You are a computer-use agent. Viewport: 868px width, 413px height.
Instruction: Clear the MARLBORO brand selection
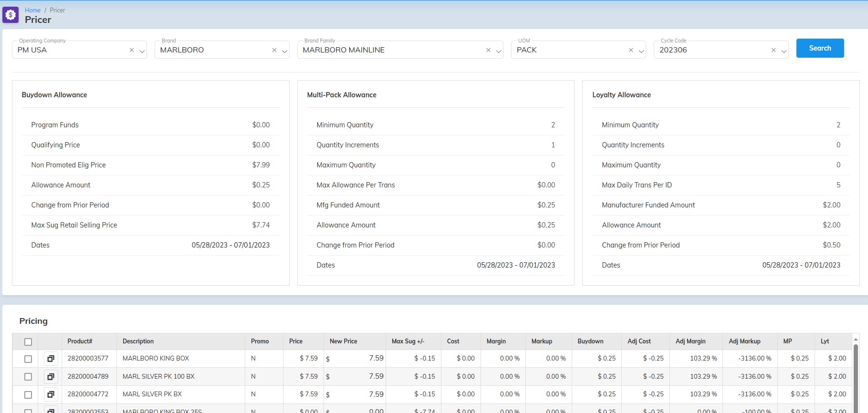[274, 50]
